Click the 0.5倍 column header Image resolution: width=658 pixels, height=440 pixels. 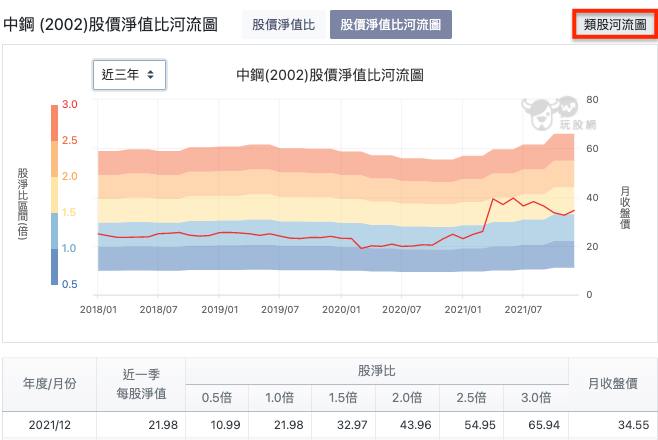pos(217,398)
